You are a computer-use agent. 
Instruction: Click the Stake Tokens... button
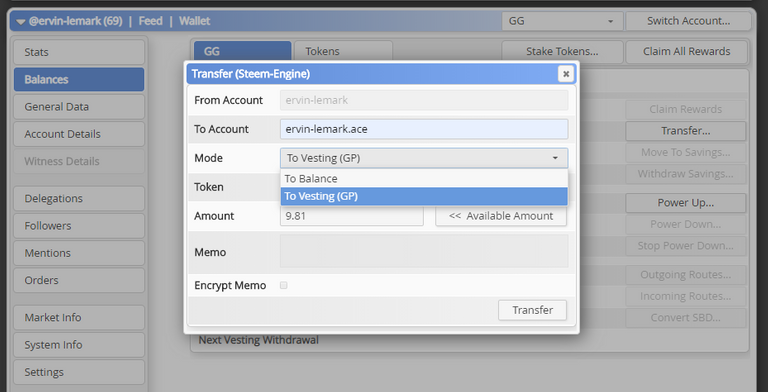coord(562,51)
